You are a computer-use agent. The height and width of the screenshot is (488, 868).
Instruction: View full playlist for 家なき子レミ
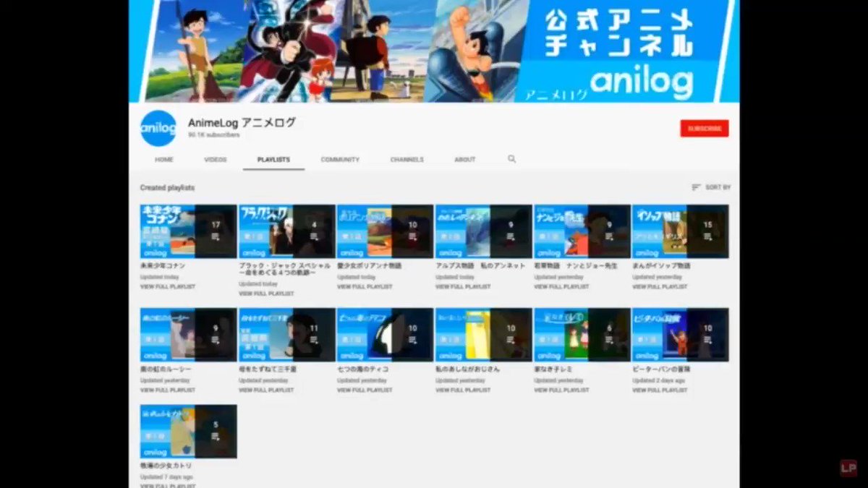[561, 390]
